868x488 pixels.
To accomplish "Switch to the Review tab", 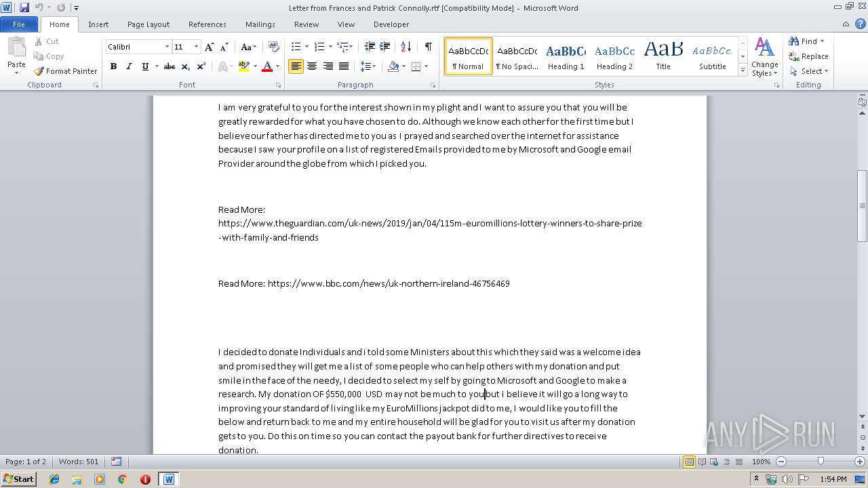I will 307,24.
